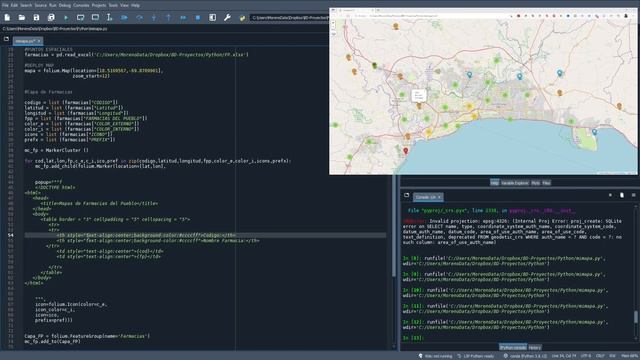Open the Consoles menu
The height and width of the screenshot is (360, 640).
pos(81,5)
